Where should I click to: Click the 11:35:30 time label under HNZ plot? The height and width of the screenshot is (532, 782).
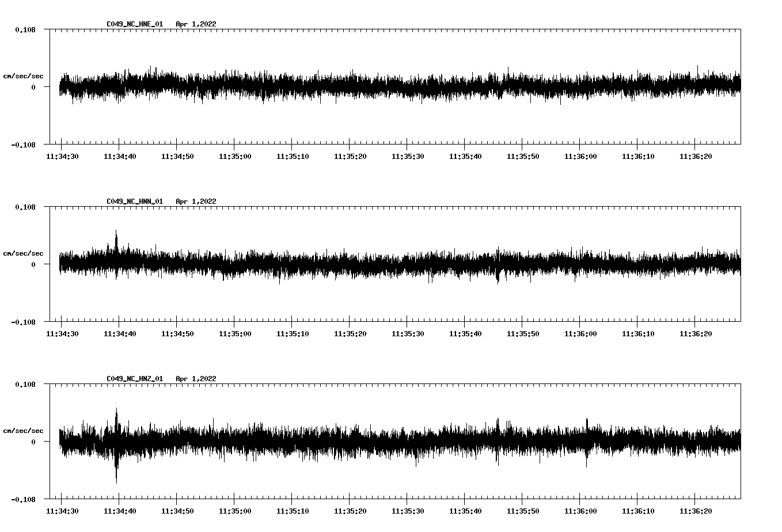point(408,511)
